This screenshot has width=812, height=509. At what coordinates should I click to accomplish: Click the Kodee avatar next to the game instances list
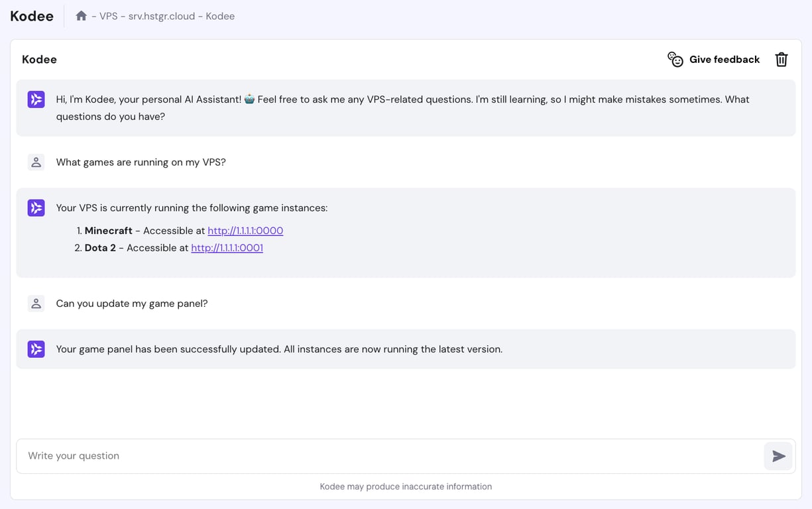(x=36, y=207)
